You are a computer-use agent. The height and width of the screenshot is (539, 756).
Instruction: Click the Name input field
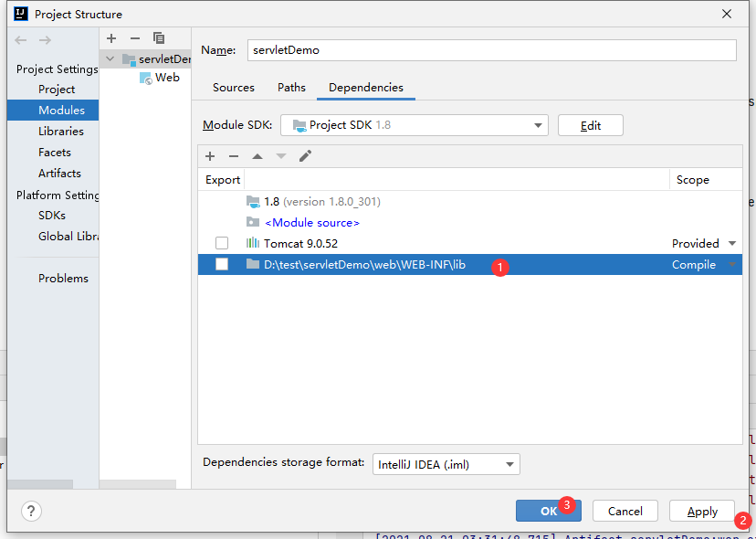pyautogui.click(x=492, y=50)
